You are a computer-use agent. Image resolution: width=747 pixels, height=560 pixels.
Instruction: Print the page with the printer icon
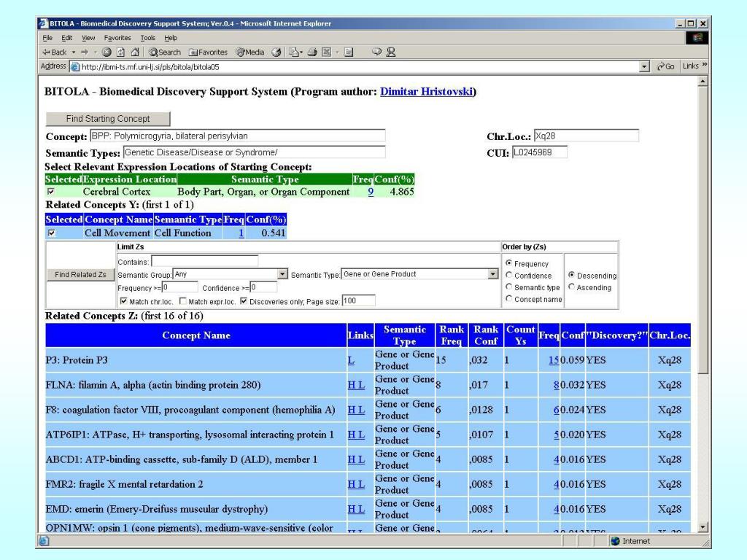pos(312,52)
